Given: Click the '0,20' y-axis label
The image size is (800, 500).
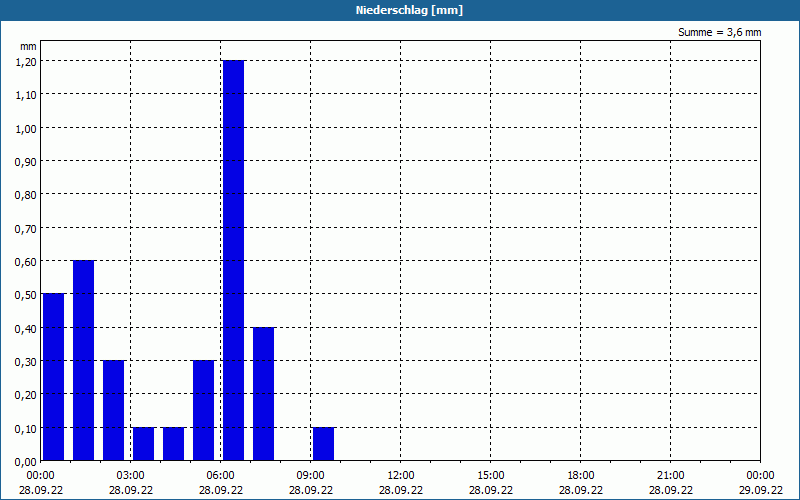Looking at the screenshot, I should coord(26,395).
